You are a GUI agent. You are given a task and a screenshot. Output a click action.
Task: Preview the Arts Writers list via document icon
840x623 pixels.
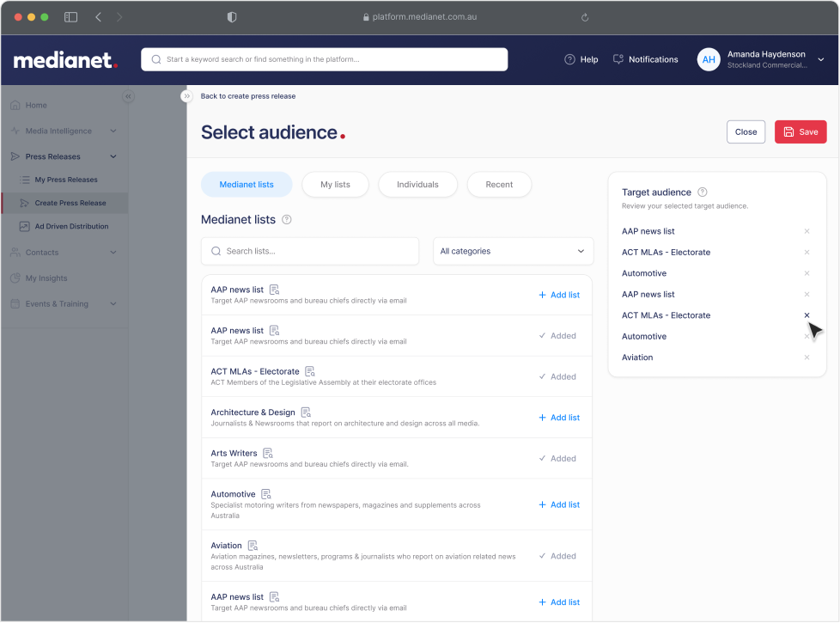pos(267,452)
